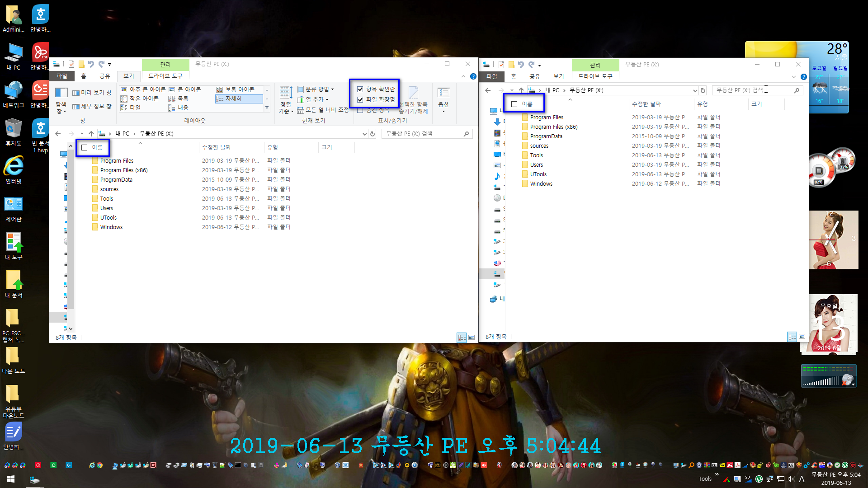868x488 pixels.
Task: Select 큰 아이콘 layout option
Action: 185,89
